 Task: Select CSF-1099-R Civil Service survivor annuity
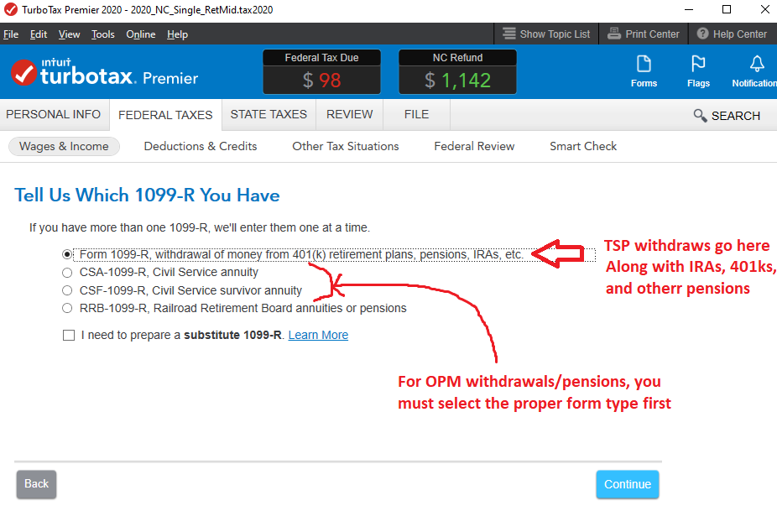67,290
